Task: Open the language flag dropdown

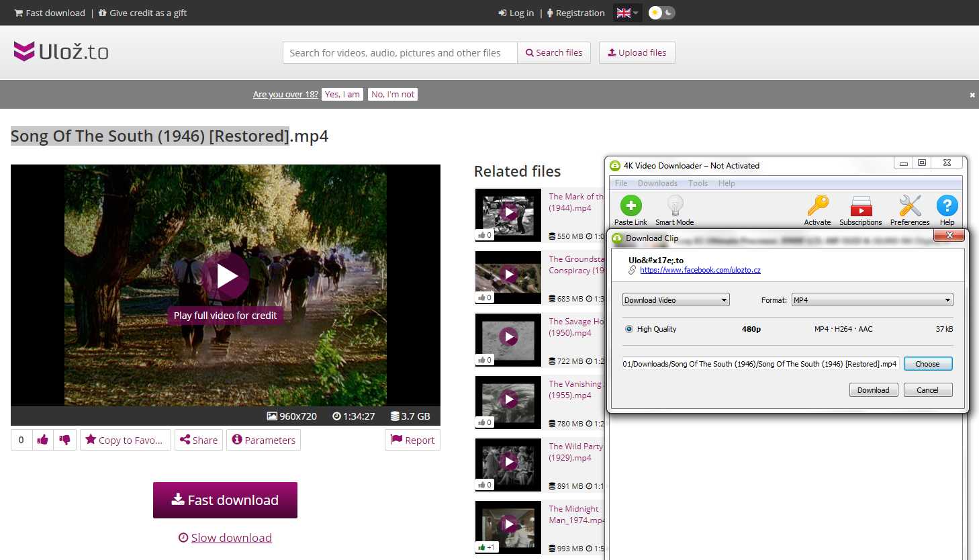Action: [627, 13]
